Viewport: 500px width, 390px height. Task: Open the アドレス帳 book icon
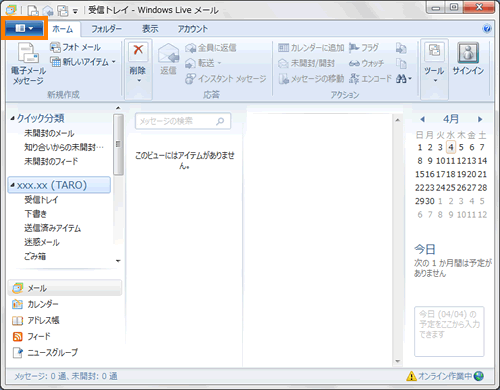pos(17,320)
